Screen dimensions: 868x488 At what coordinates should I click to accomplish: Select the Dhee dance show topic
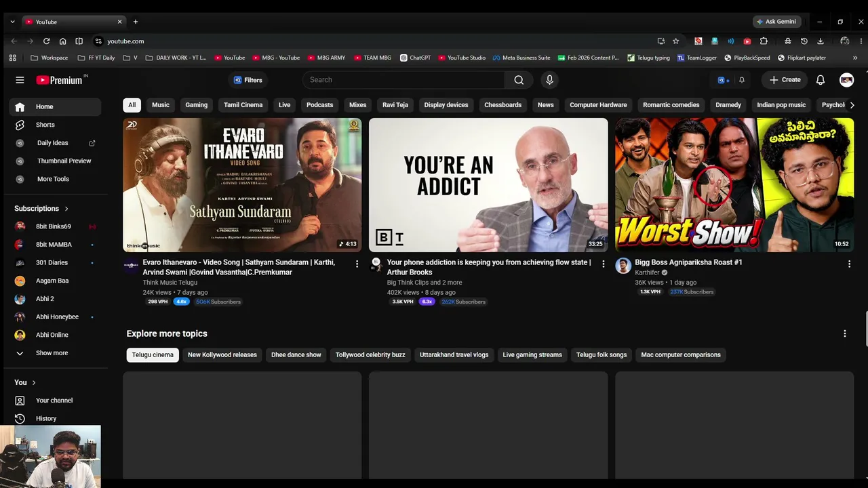[296, 355]
